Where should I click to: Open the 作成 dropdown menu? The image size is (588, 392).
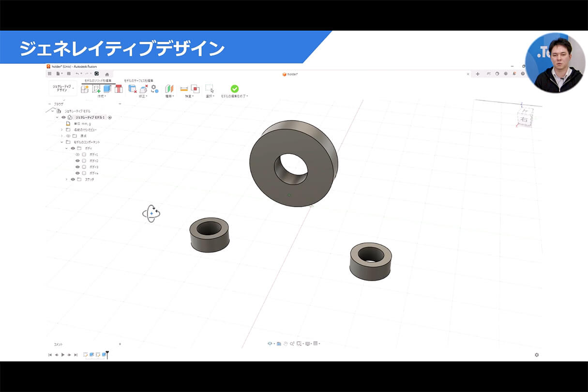click(x=102, y=96)
